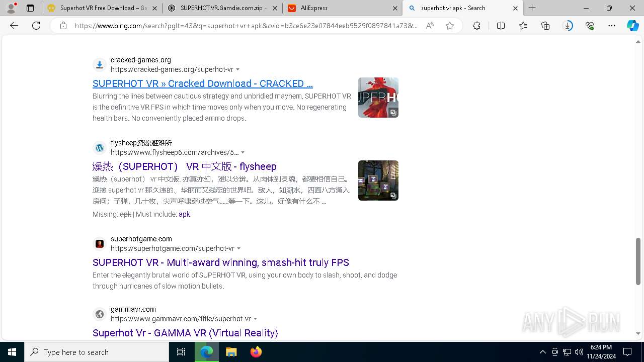Click scrollbar up arrow
Image resolution: width=644 pixels, height=362 pixels.
coord(638,42)
